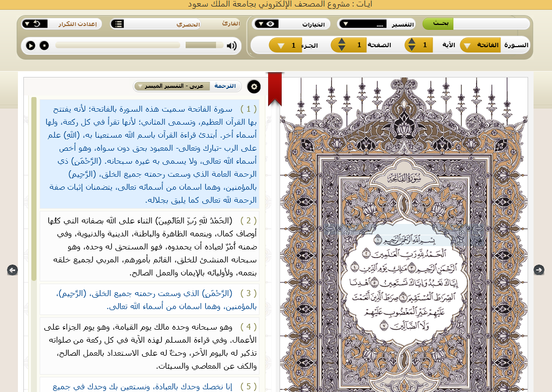Viewport: 552px width, 392px height.
Task: Select the الترجمة tab label
Action: (x=225, y=86)
